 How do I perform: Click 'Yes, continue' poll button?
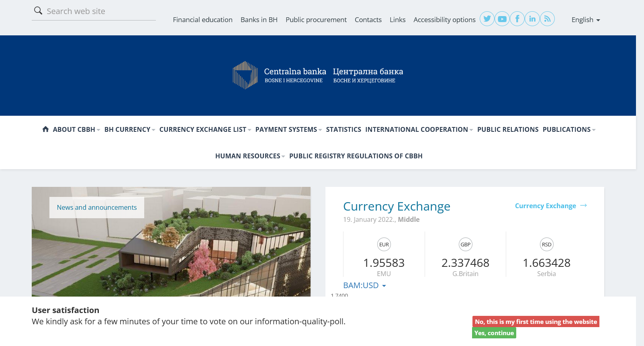(494, 333)
